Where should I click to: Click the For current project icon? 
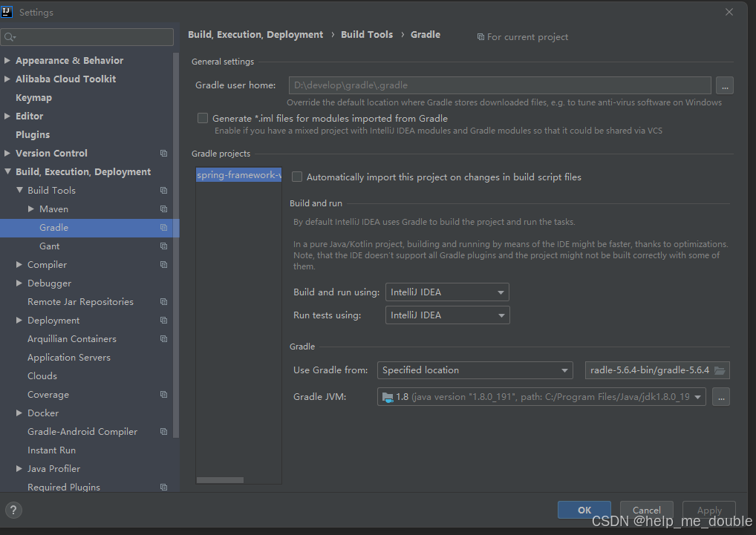click(x=480, y=37)
